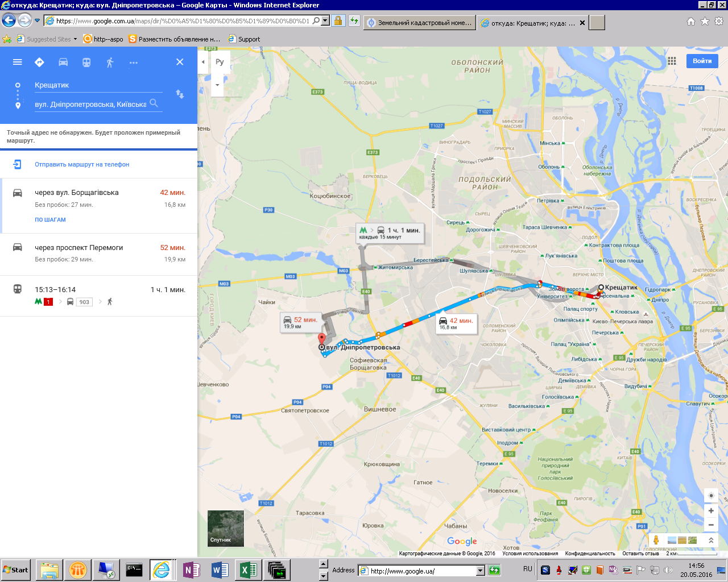Open Excel from taskbar
This screenshot has height=582, width=728.
248,569
